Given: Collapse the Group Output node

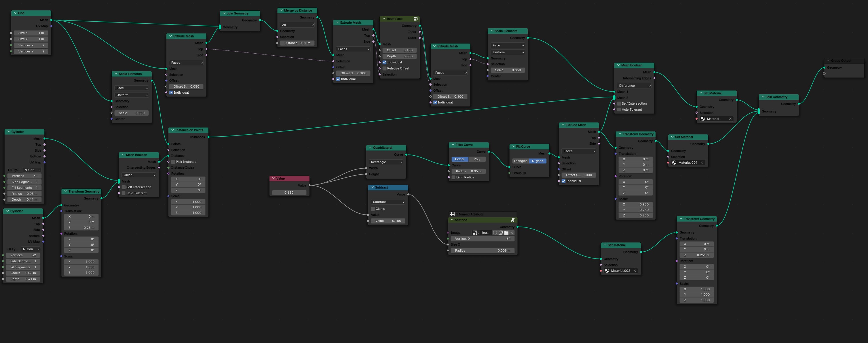Looking at the screenshot, I should coord(828,61).
